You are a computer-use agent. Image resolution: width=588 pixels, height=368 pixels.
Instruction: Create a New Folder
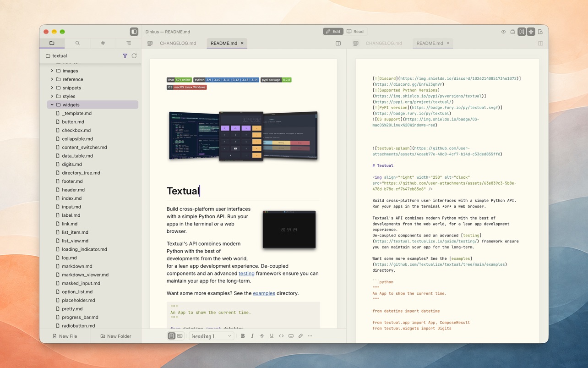click(x=116, y=336)
